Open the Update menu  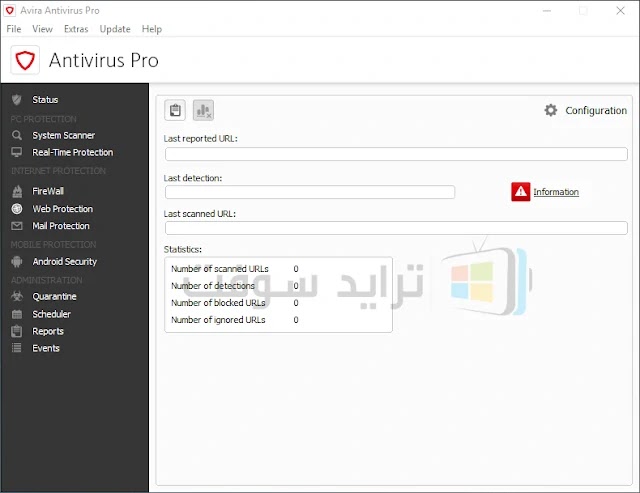coord(115,29)
